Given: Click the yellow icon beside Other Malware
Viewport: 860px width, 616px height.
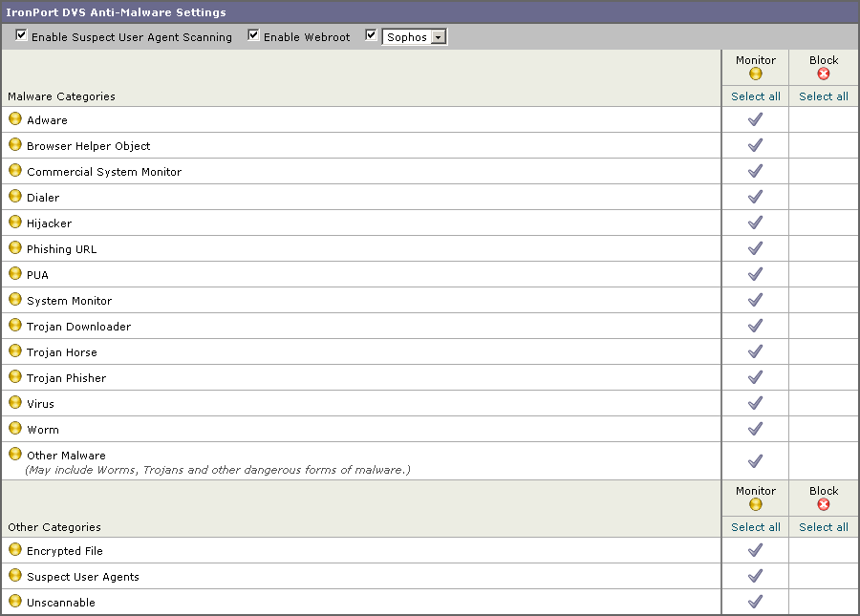Looking at the screenshot, I should 15,454.
